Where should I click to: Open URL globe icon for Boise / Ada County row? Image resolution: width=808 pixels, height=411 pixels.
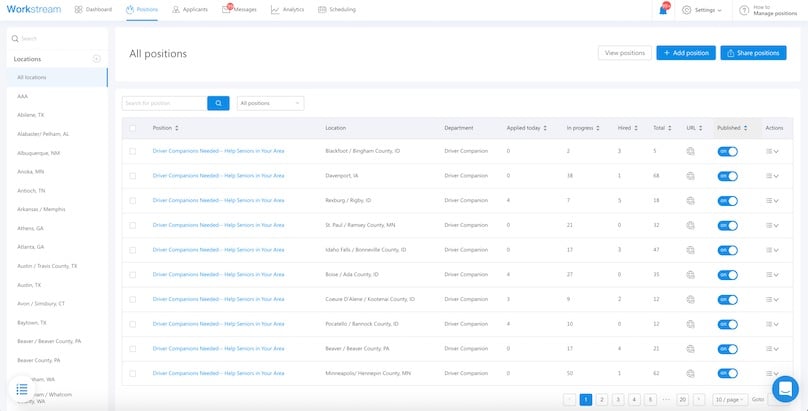click(691, 275)
